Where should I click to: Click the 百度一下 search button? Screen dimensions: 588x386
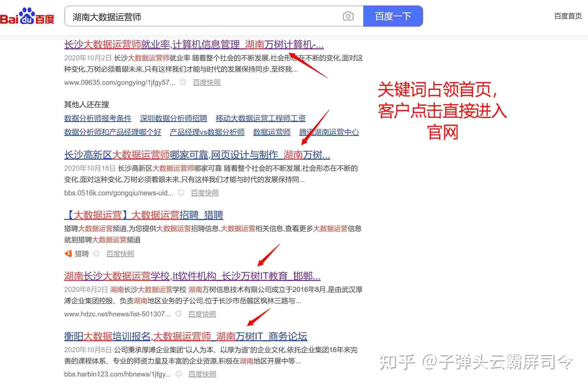(393, 16)
